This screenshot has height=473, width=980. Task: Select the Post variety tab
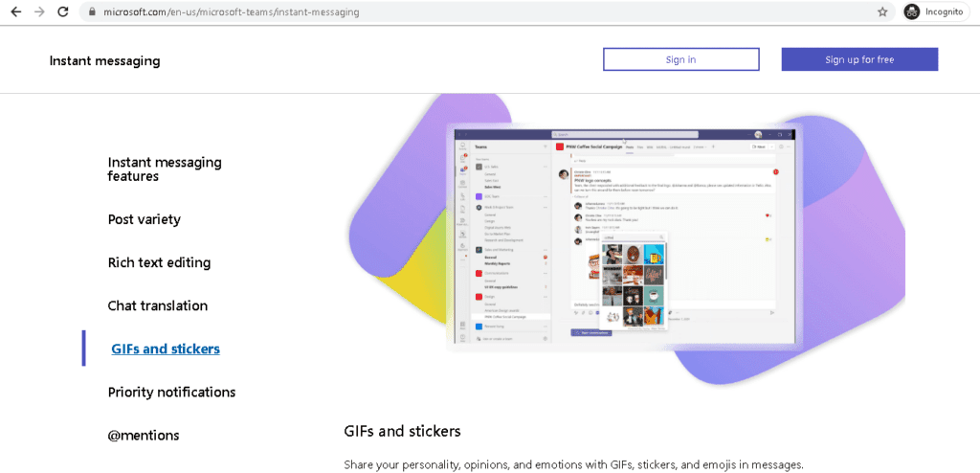(144, 219)
